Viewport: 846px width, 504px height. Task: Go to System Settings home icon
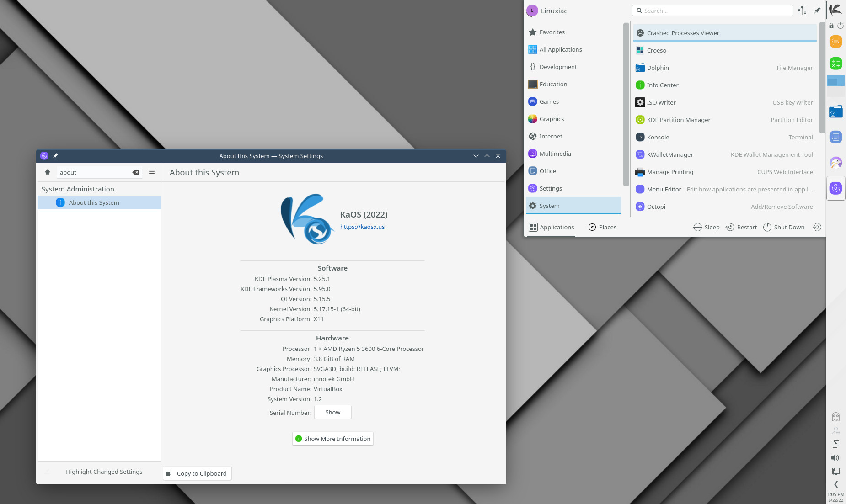tap(48, 172)
